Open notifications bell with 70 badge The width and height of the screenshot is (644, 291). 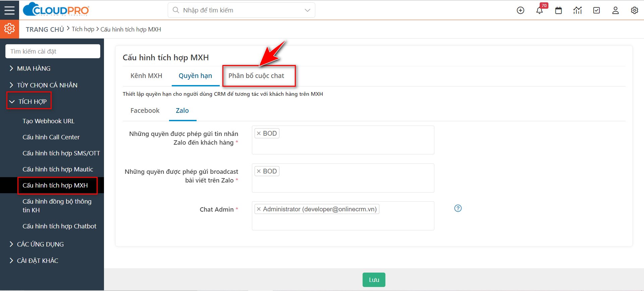tap(540, 10)
